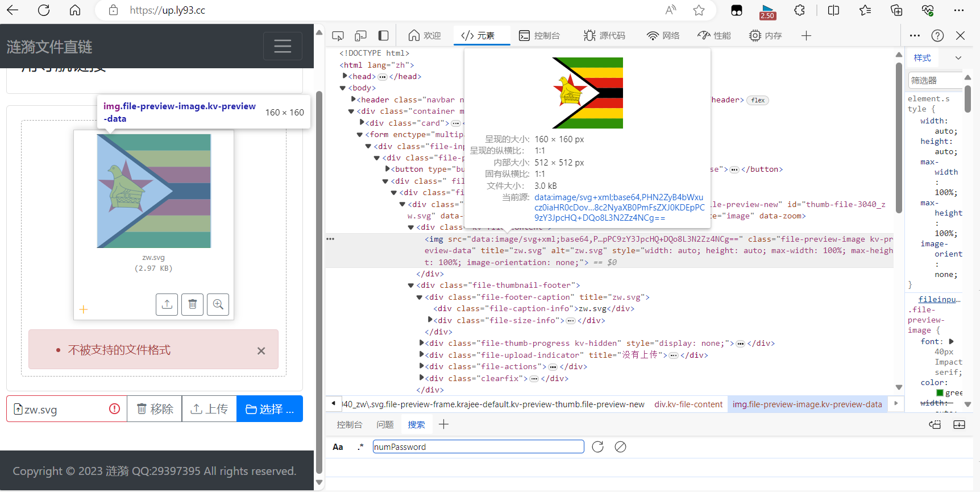Select div.kv-file-content breadcrumb
Viewport: 980px width, 492px height.
point(688,404)
